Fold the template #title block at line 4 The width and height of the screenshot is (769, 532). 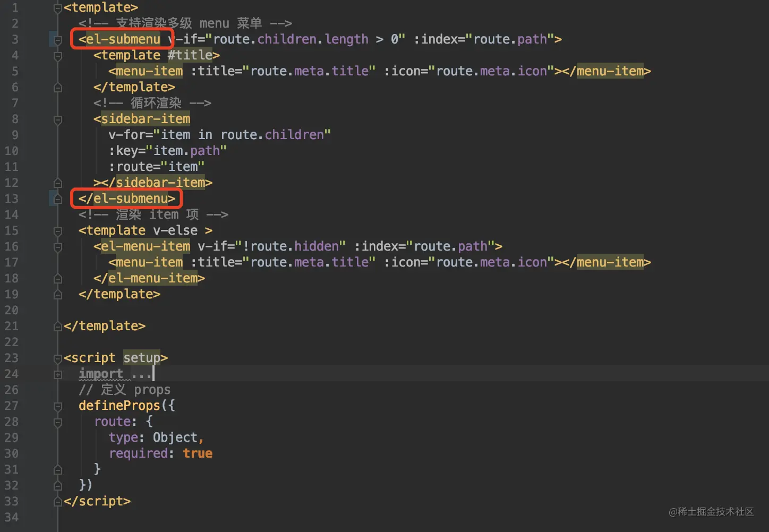58,56
